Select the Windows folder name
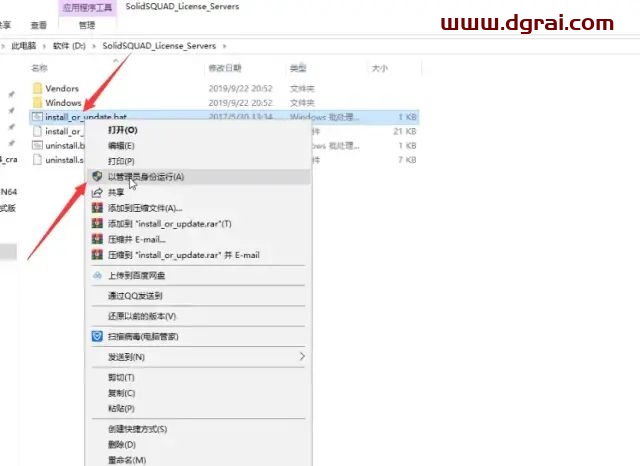This screenshot has width=640, height=466. 63,102
